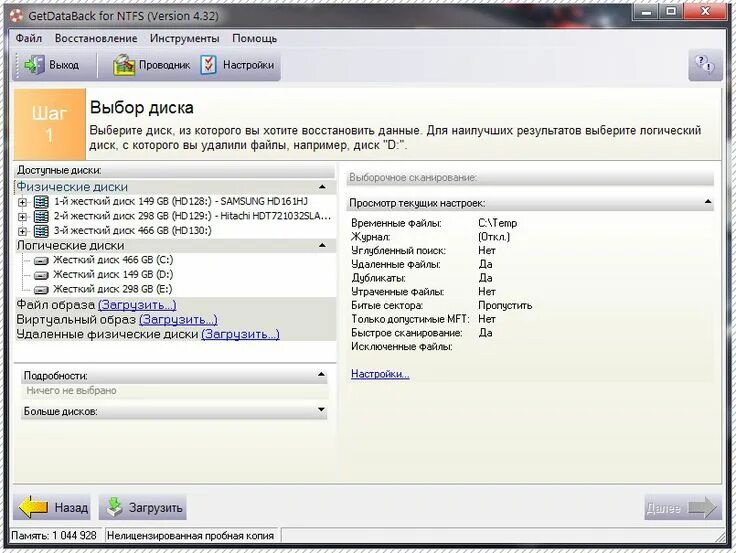Open the Помощь menu

(254, 38)
